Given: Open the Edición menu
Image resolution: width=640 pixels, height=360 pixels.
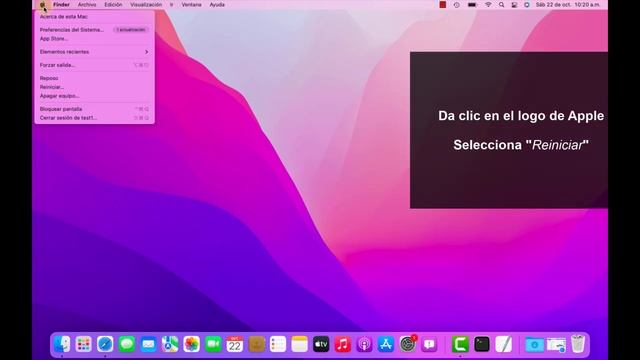Looking at the screenshot, I should [x=113, y=5].
